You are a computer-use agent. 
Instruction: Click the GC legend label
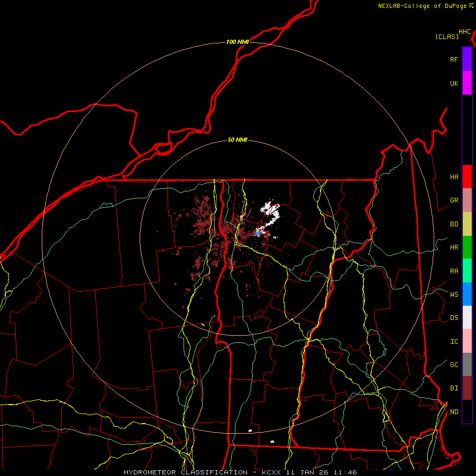tap(454, 365)
